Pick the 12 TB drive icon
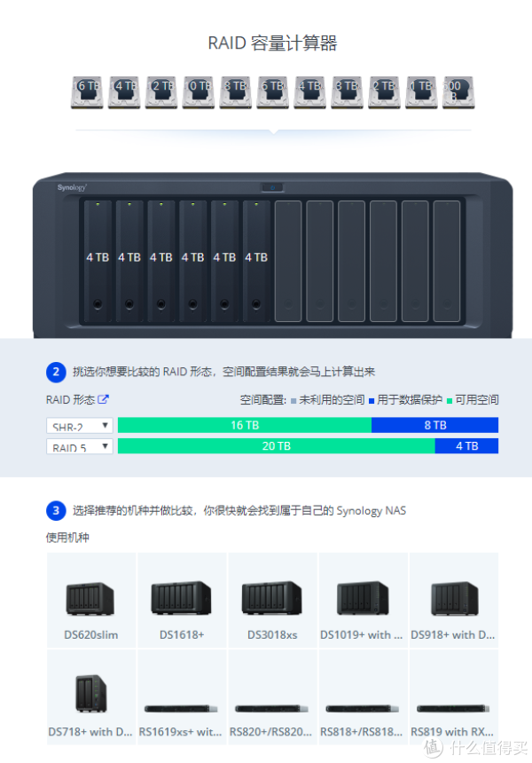The width and height of the screenshot is (532, 763). [x=161, y=92]
